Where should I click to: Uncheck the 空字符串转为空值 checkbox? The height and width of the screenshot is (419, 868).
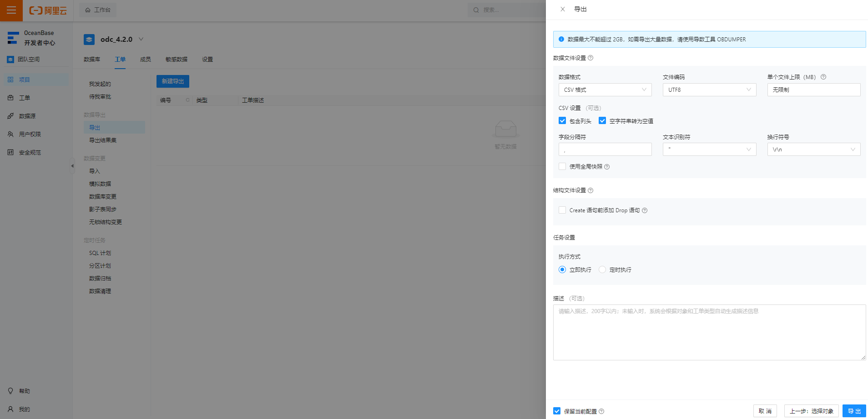602,120
